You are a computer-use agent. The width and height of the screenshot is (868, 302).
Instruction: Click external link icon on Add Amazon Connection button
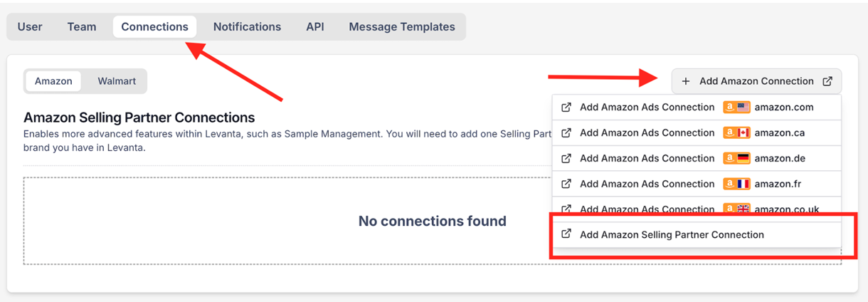[827, 81]
